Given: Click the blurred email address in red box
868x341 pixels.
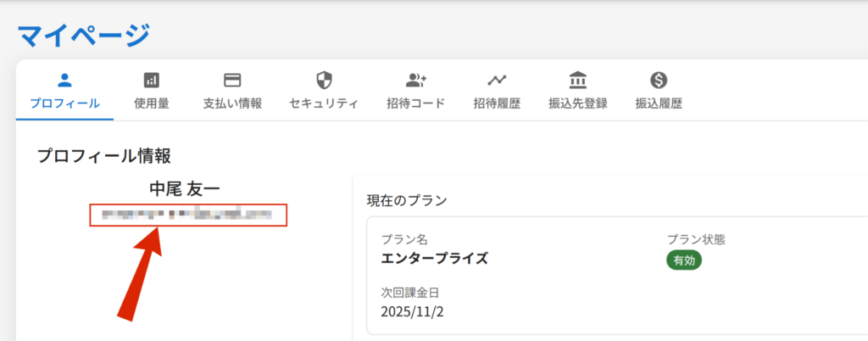Looking at the screenshot, I should point(189,215).
